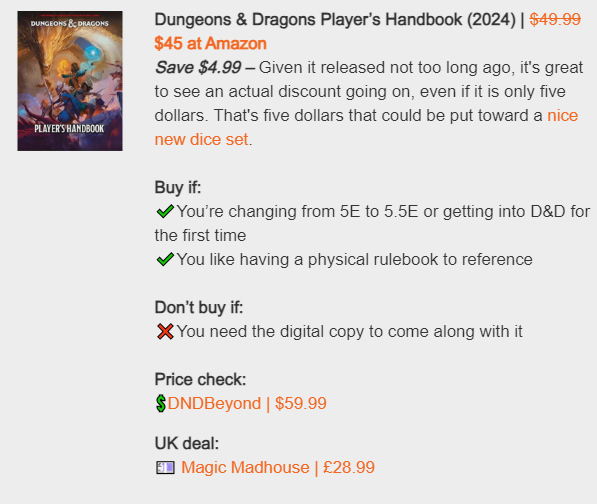Click the "UK deal:" heading
The height and width of the screenshot is (504, 597).
[187, 443]
